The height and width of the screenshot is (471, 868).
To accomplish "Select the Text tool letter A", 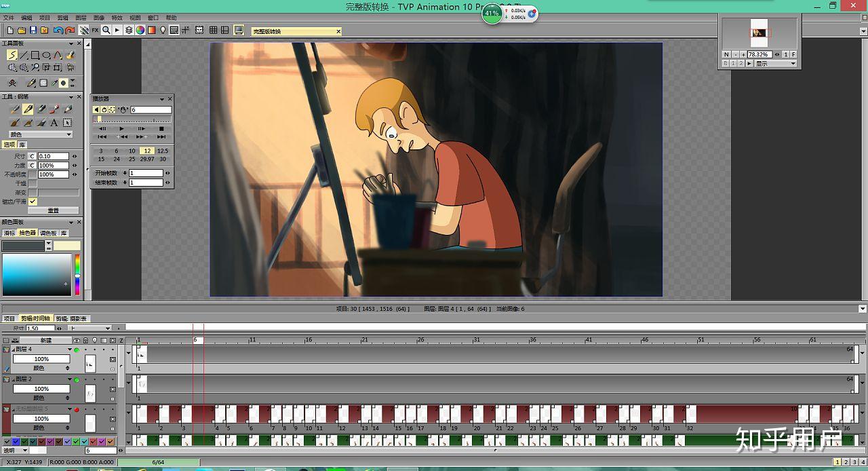I will 54,123.
